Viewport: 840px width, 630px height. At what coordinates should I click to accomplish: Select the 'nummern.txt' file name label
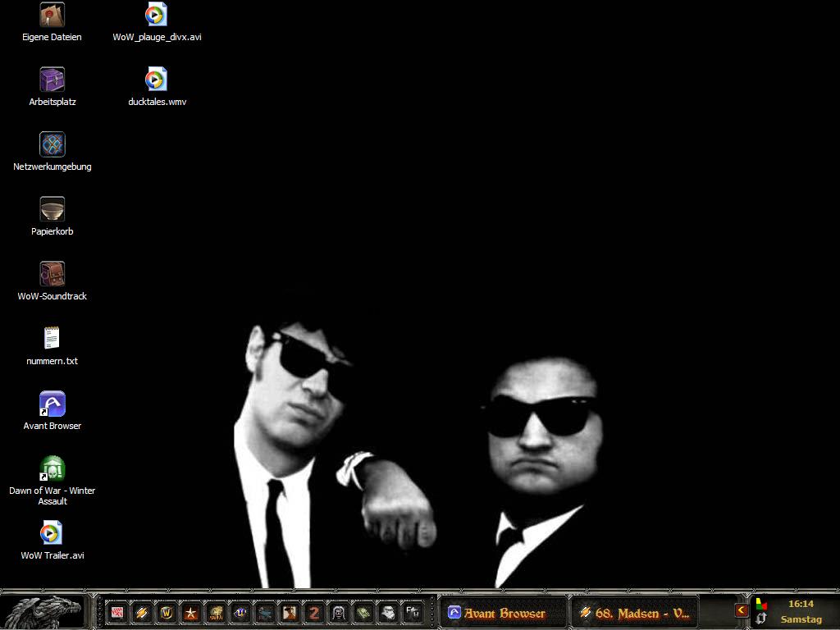pos(52,361)
